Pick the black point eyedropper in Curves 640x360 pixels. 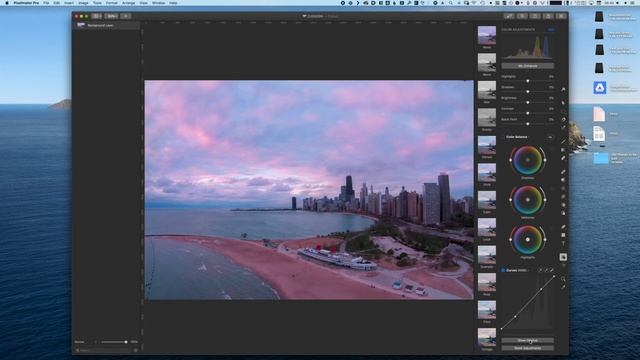540,270
